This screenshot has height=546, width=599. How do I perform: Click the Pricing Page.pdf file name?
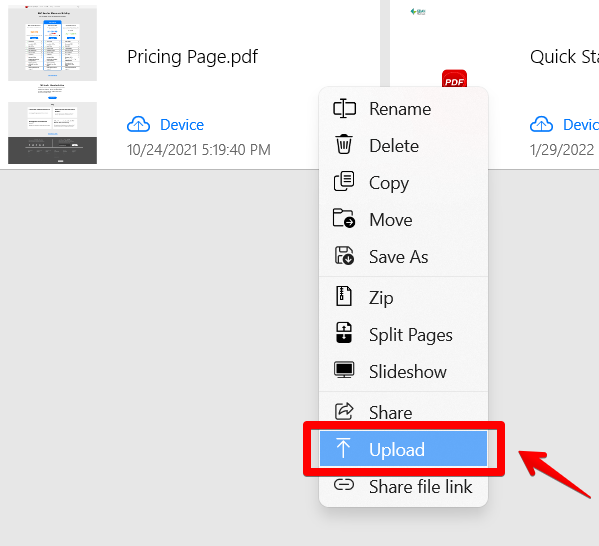click(193, 57)
